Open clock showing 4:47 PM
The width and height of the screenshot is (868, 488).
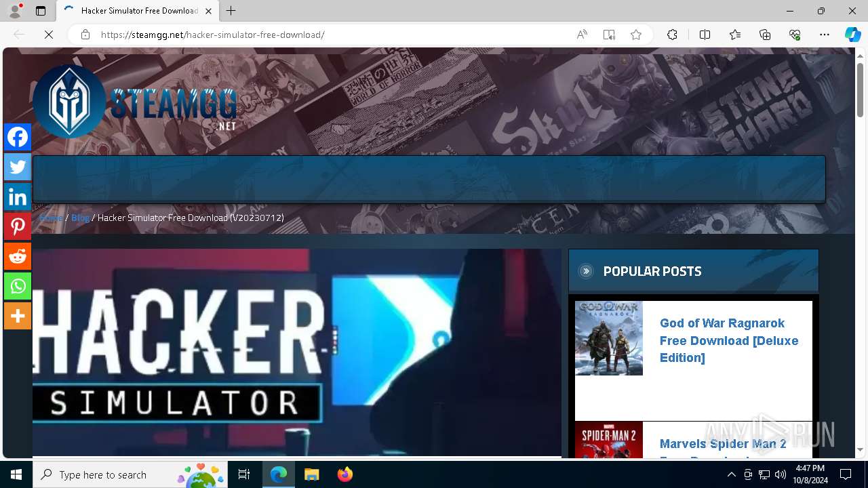(x=810, y=474)
